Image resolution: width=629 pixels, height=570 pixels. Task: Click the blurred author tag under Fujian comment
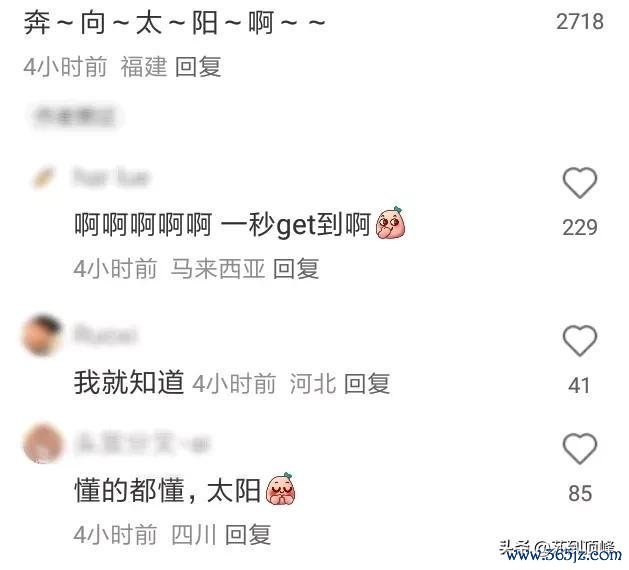(x=75, y=117)
